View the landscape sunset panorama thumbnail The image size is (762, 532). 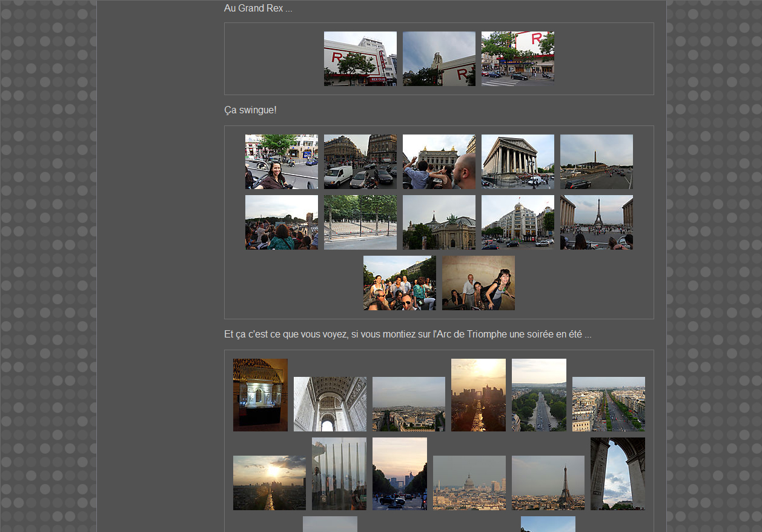pos(269,483)
